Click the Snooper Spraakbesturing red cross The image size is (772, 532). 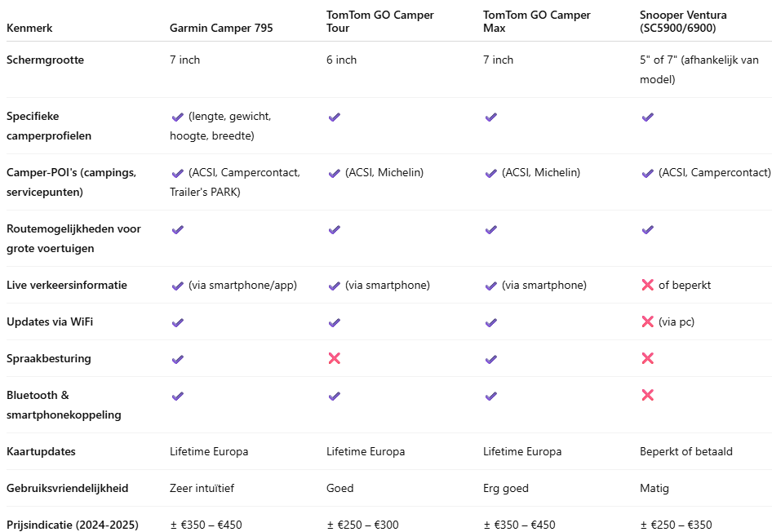tap(647, 358)
